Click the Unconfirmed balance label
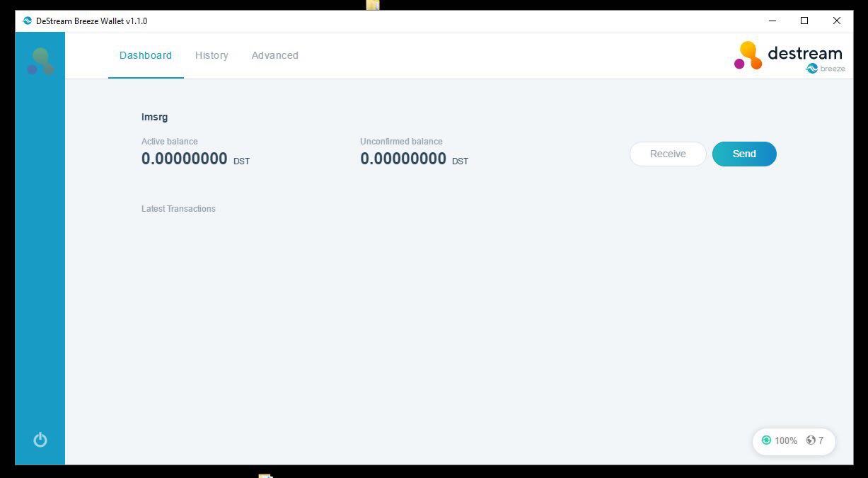This screenshot has width=868, height=478. 401,142
